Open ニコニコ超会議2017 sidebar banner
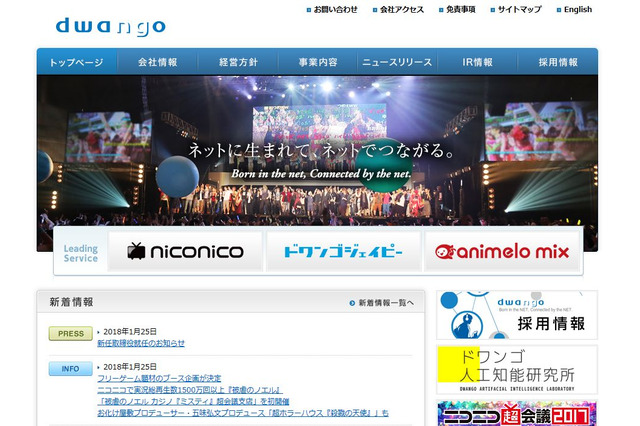 point(517,413)
